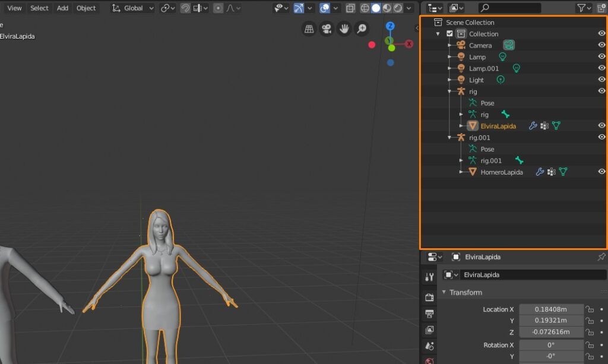608x364 pixels.
Task: Collapse the Collection tree in outliner
Action: pyautogui.click(x=438, y=34)
